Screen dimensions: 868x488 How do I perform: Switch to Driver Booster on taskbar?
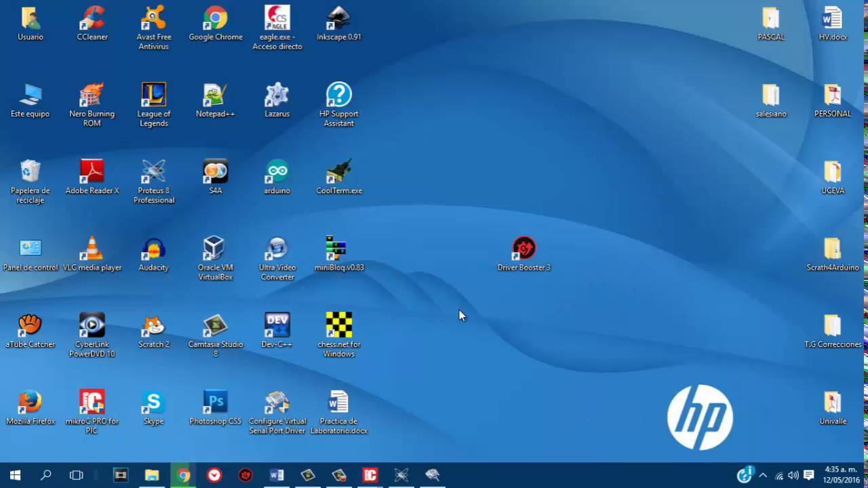coord(245,475)
